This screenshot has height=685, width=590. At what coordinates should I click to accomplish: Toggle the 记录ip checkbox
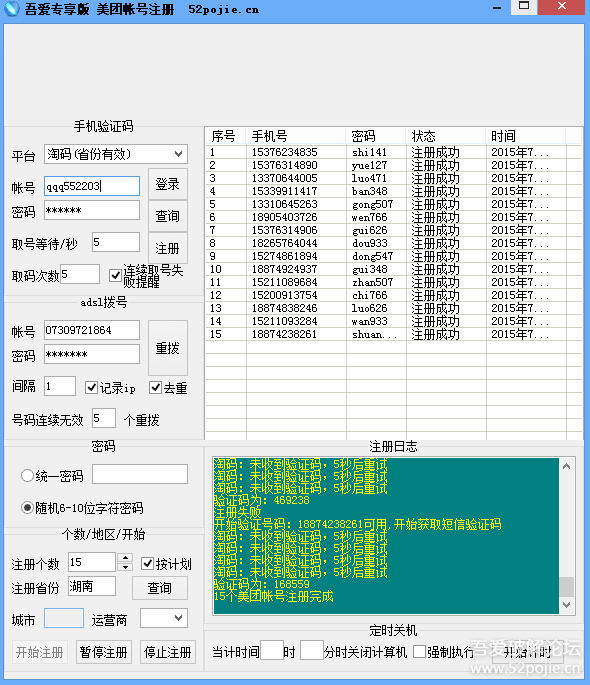pos(91,387)
